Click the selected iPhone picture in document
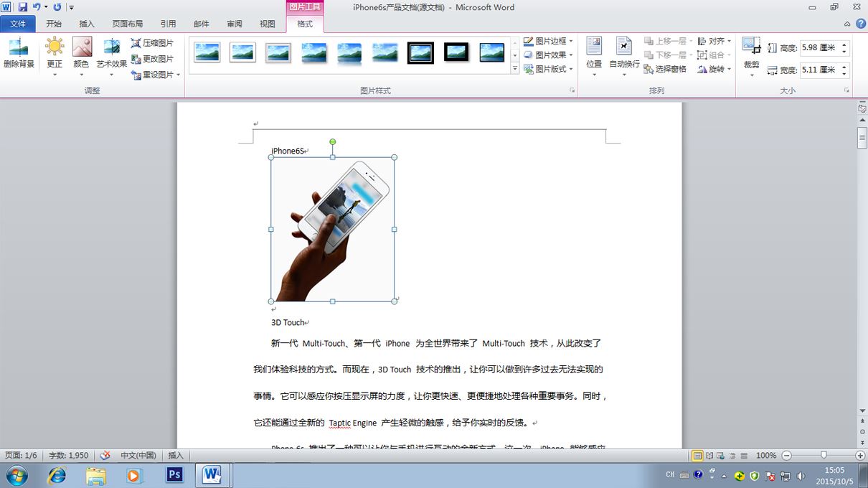 [x=332, y=229]
